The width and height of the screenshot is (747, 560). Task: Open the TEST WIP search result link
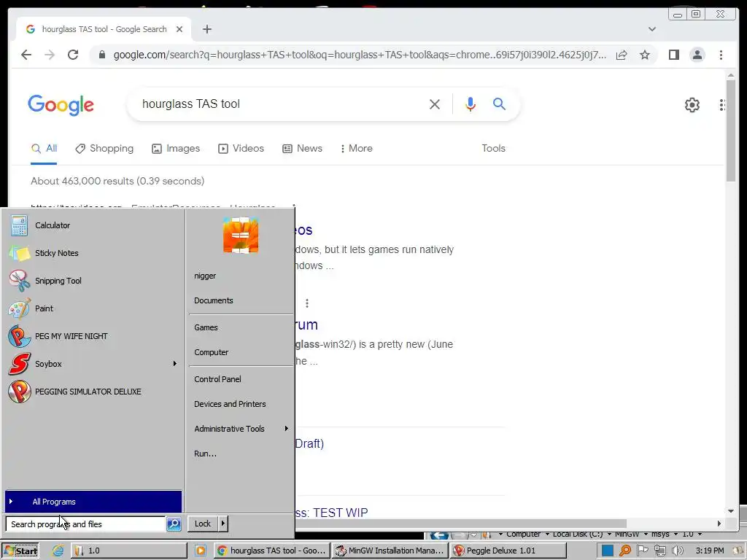click(332, 513)
